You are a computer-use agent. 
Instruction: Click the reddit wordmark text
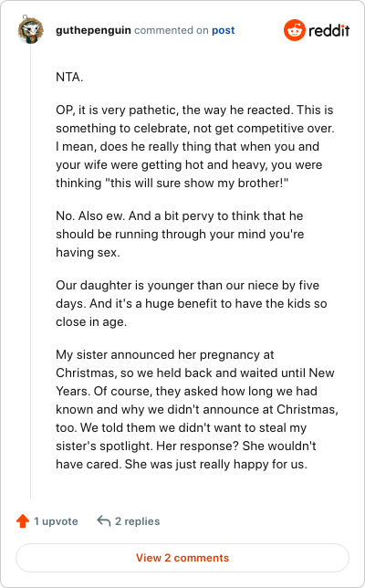[x=329, y=30]
